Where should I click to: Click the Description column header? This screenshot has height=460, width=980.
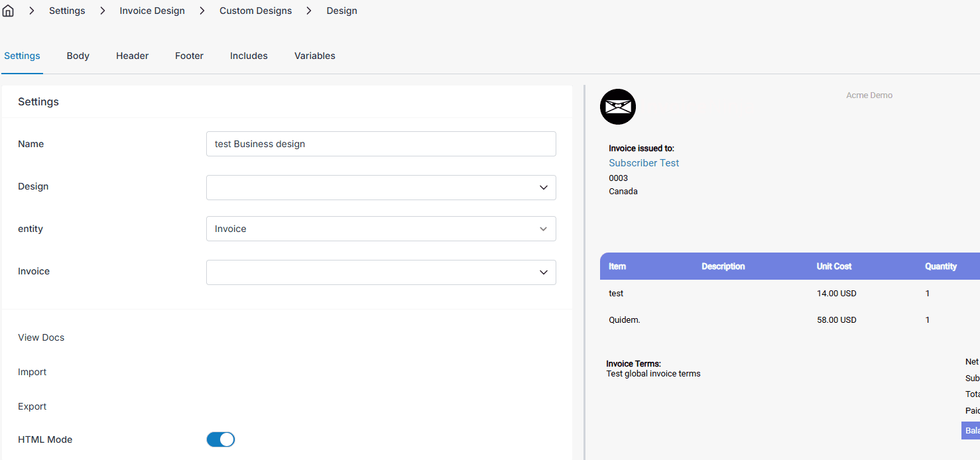point(723,266)
